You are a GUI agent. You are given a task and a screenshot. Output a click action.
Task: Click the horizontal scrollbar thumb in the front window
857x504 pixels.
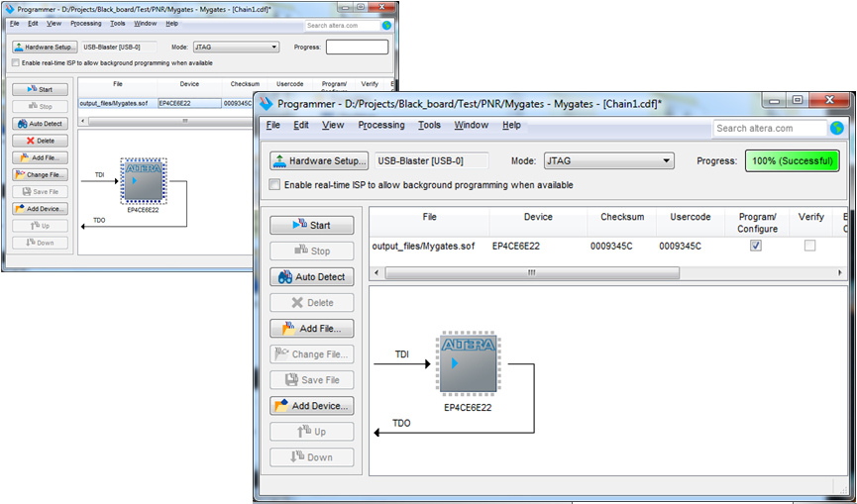532,272
